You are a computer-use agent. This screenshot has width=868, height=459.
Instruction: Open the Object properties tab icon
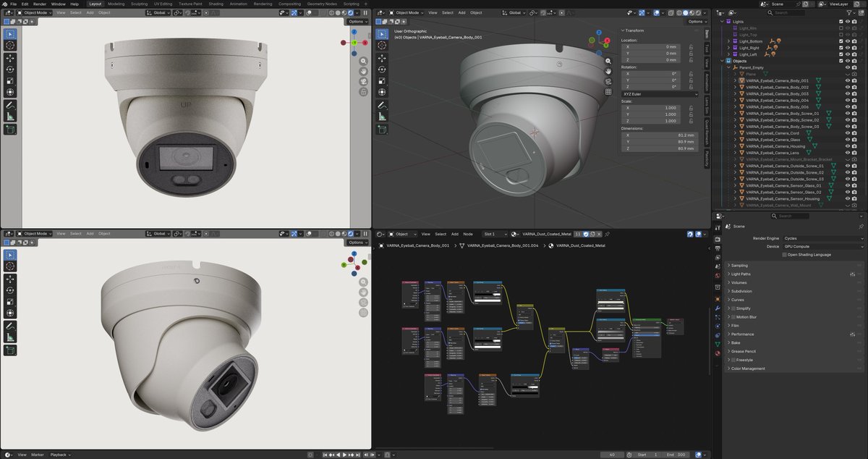(x=718, y=299)
